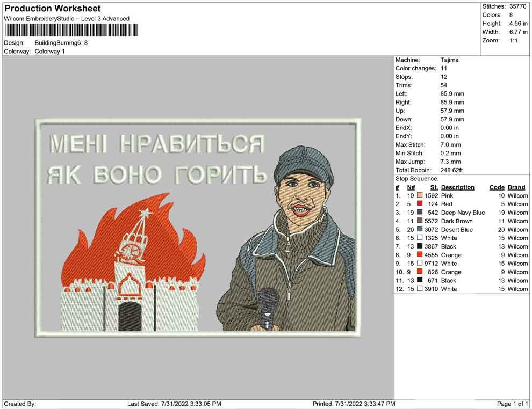Click the Color changes value 11
Screen dimensions: 532x409
tap(444, 69)
